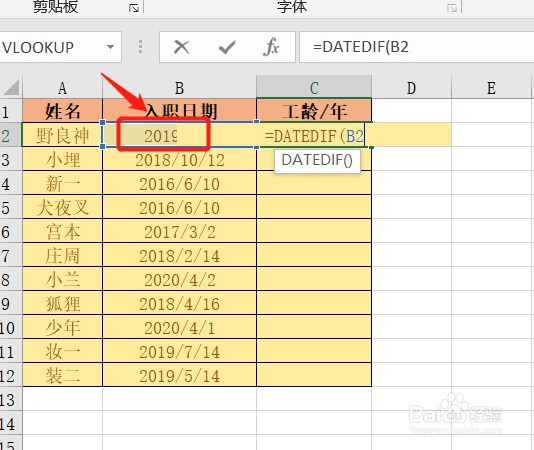Click empty 工龄 cell beside 2018/2/14
Screen dimensions: 534x450
[x=314, y=255]
